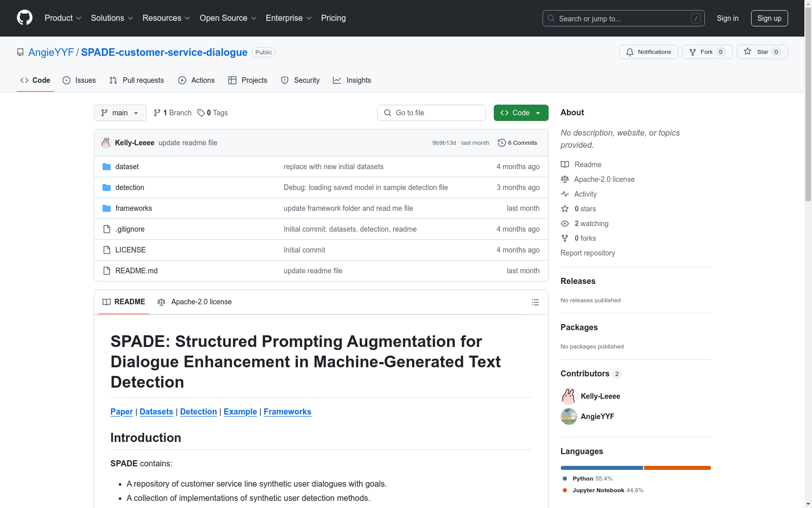Screen dimensions: 812x508
Task: Click the detection folder icon
Action: pyautogui.click(x=107, y=187)
